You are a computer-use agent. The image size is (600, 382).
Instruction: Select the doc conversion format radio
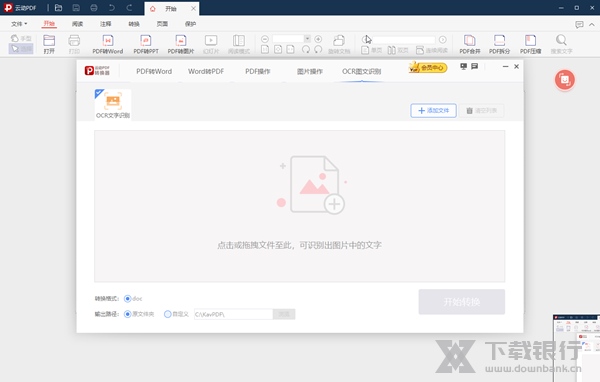(x=128, y=299)
